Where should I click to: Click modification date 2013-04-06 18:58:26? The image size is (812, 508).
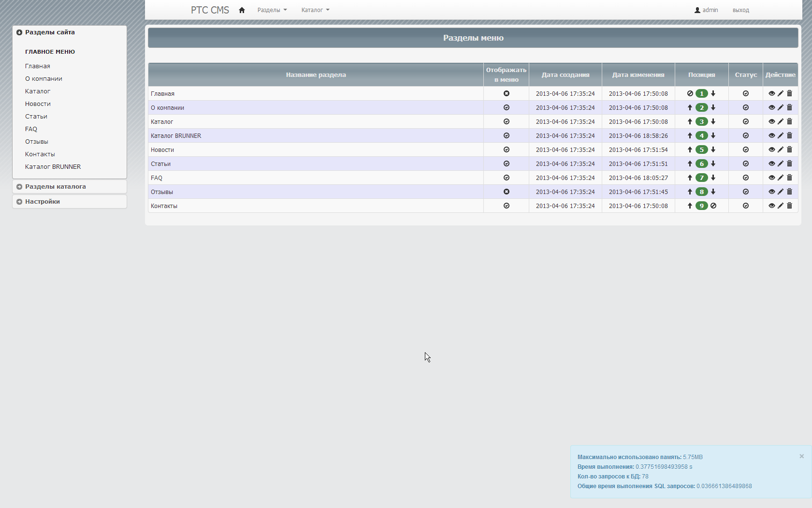pos(638,136)
